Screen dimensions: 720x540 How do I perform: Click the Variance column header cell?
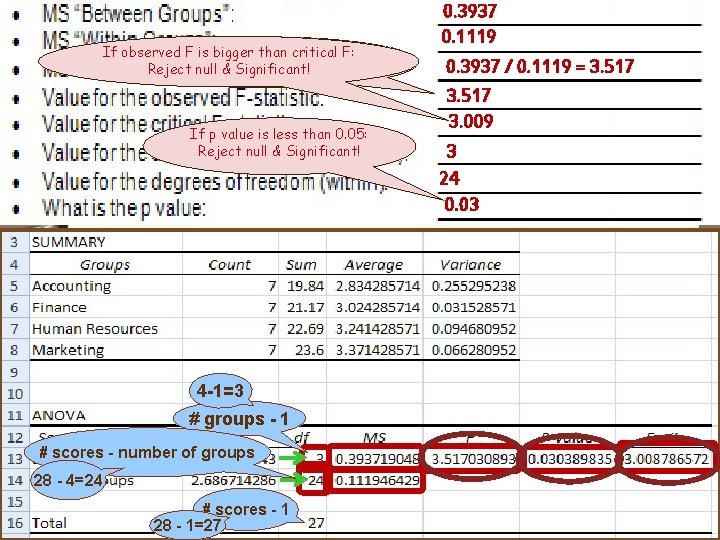coord(471,264)
